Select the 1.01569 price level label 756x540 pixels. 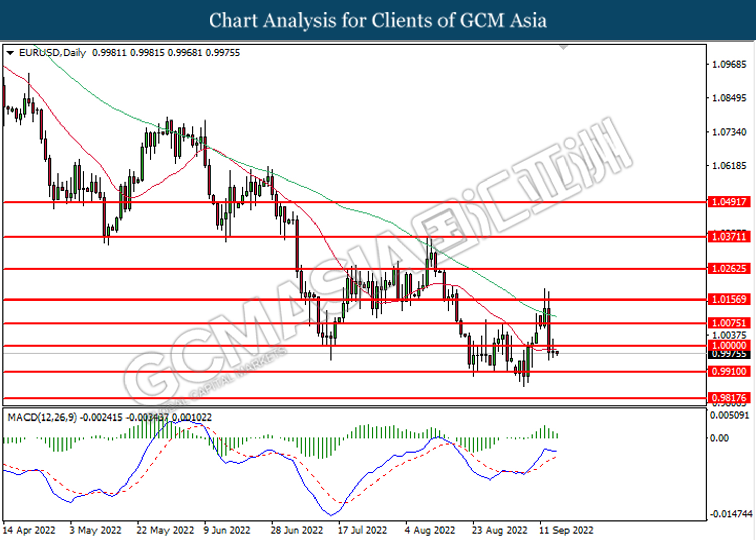729,299
